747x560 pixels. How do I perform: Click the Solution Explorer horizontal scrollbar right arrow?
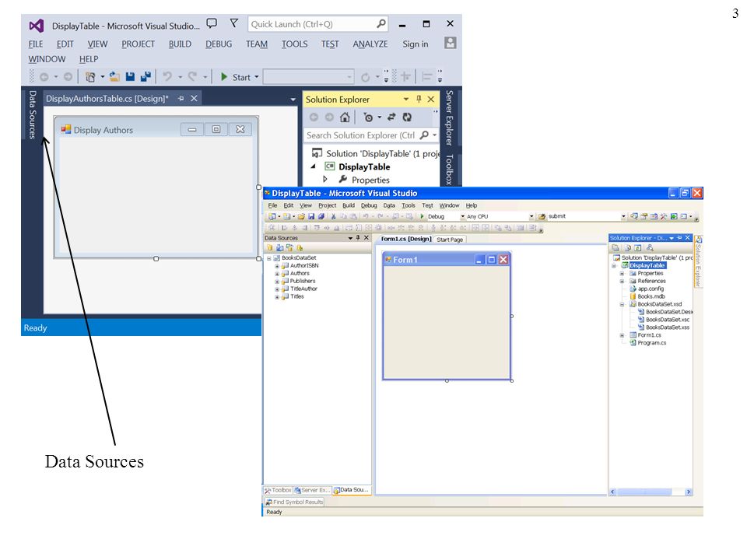[x=689, y=492]
